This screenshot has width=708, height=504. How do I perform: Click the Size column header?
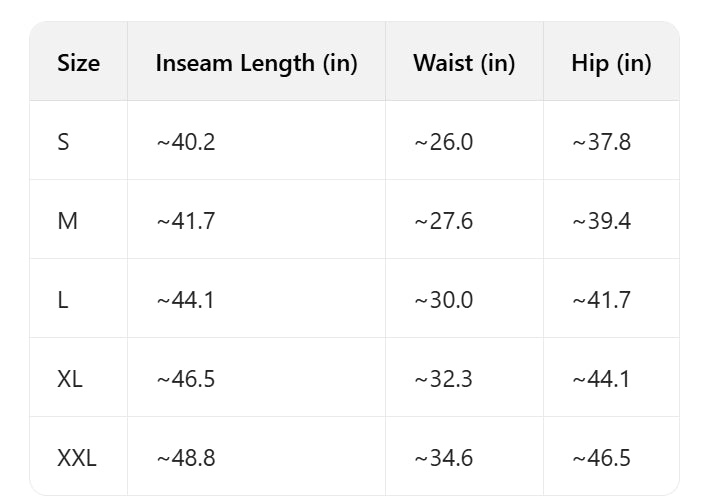(78, 63)
